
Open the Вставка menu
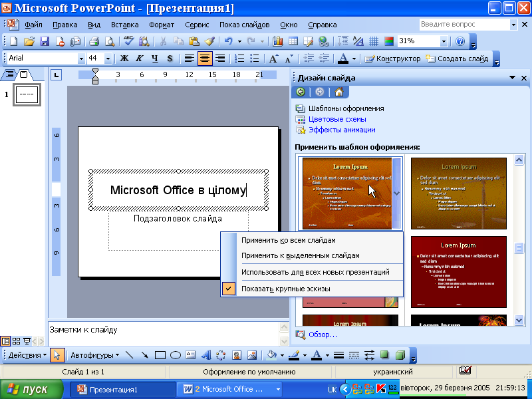click(x=124, y=25)
